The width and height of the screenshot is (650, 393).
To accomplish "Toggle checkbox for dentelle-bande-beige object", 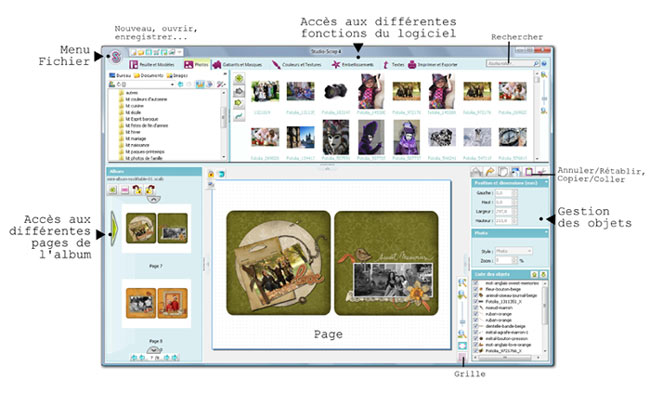I will click(x=475, y=326).
